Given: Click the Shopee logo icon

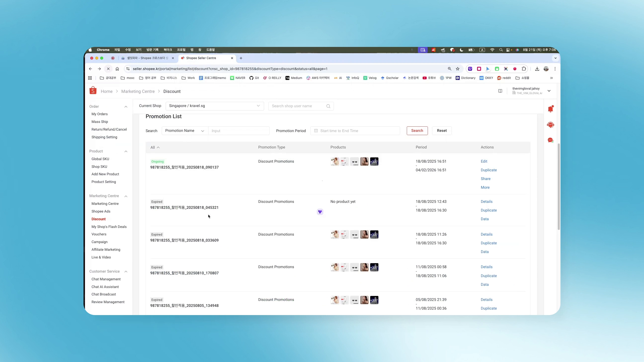Looking at the screenshot, I should tap(93, 90).
